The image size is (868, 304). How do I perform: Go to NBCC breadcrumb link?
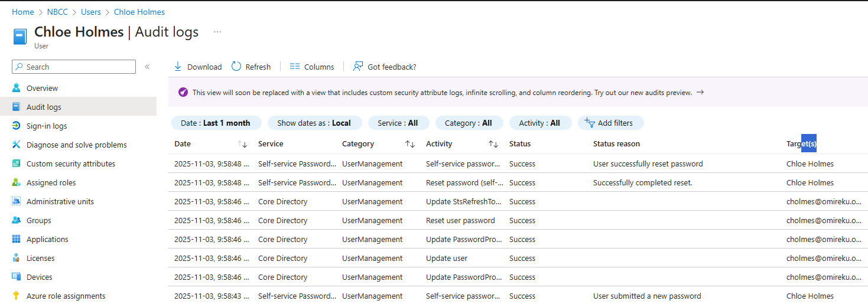coord(57,12)
